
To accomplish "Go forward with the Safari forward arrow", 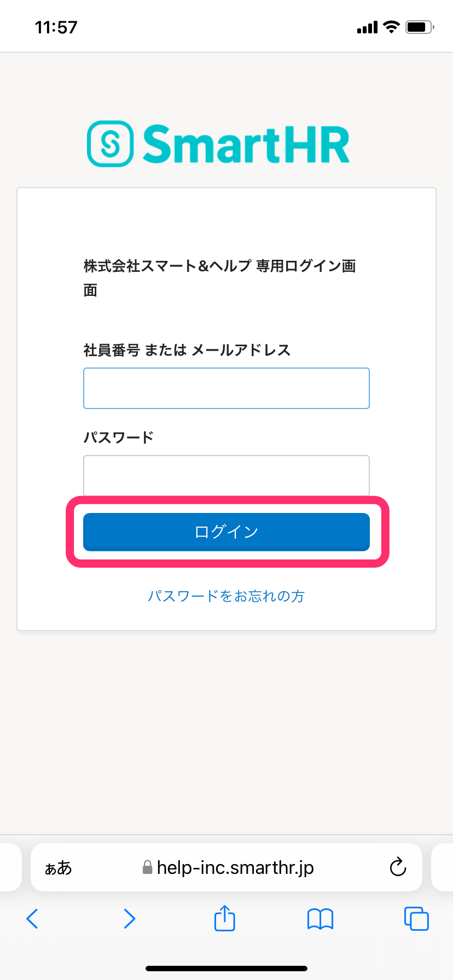I will [x=129, y=919].
